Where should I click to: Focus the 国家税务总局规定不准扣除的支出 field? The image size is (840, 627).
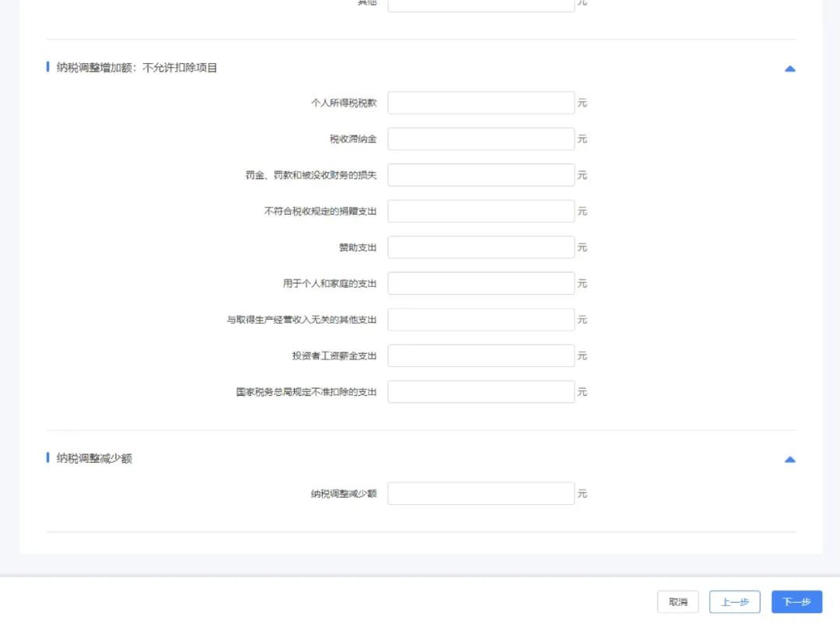pyautogui.click(x=481, y=392)
